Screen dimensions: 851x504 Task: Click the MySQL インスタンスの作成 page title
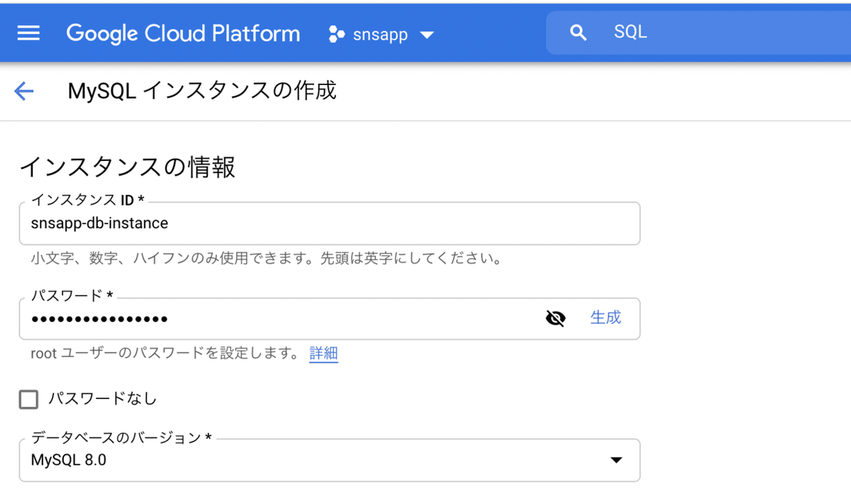pyautogui.click(x=201, y=91)
